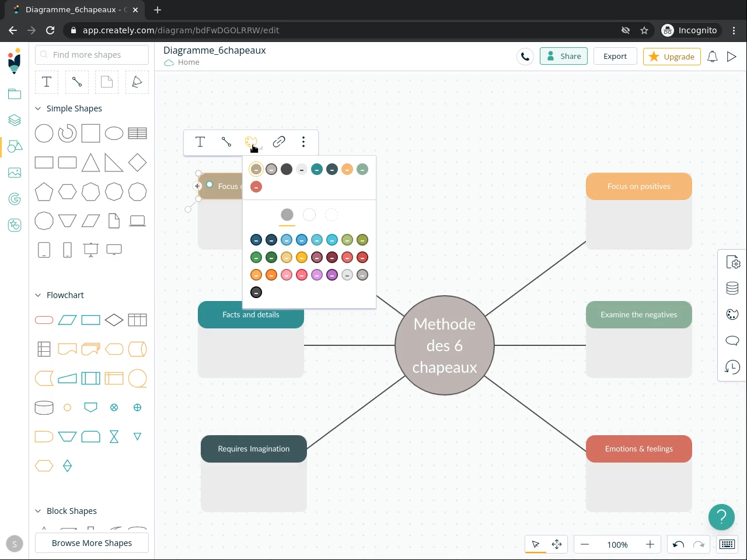747x560 pixels.
Task: Select white outline fill mode
Action: [x=309, y=215]
